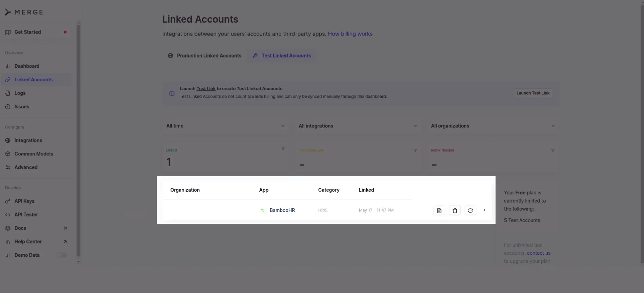Image resolution: width=644 pixels, height=293 pixels.
Task: Open Issues in sidebar
Action: [x=22, y=107]
